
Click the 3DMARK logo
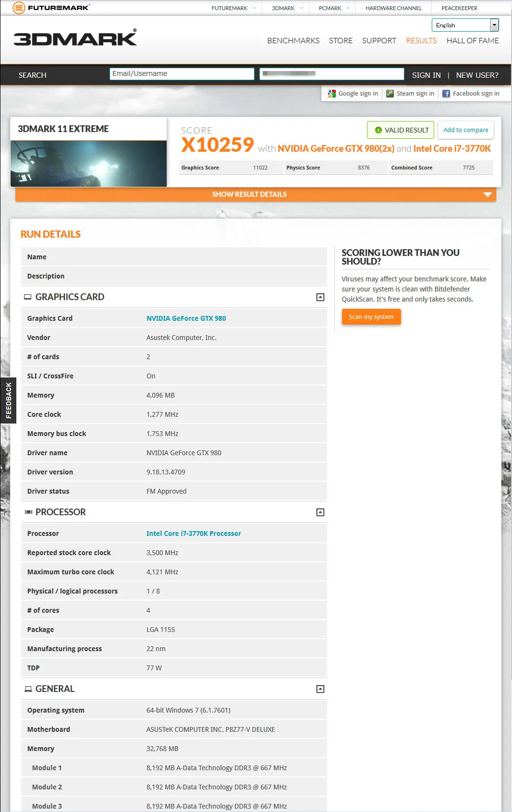[x=75, y=37]
